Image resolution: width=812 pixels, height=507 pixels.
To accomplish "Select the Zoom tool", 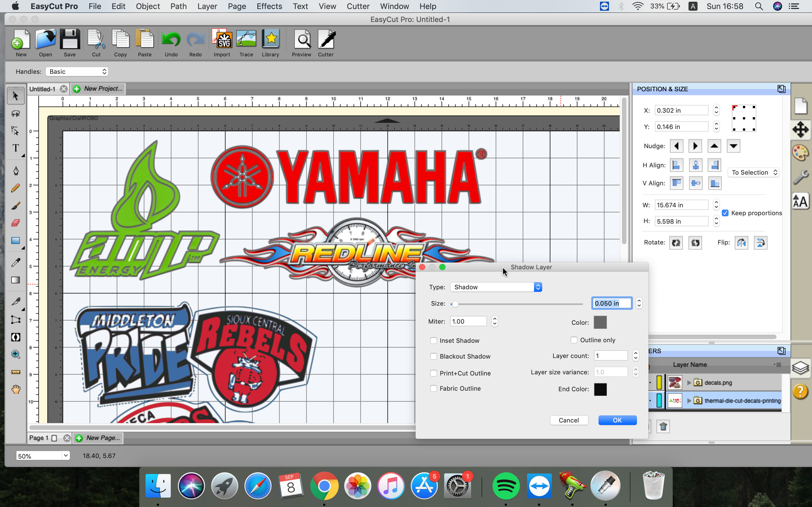I will 16,354.
